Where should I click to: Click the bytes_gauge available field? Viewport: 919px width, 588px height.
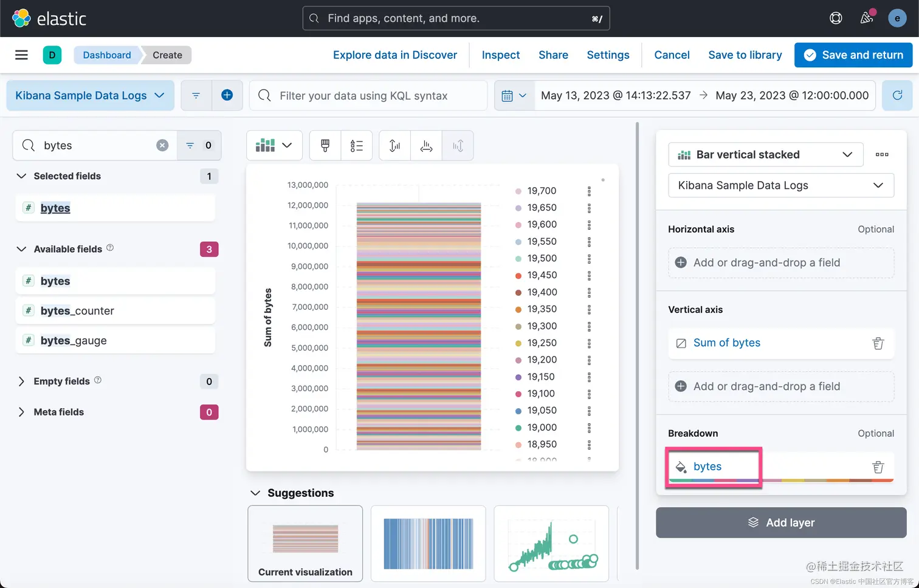pos(115,340)
